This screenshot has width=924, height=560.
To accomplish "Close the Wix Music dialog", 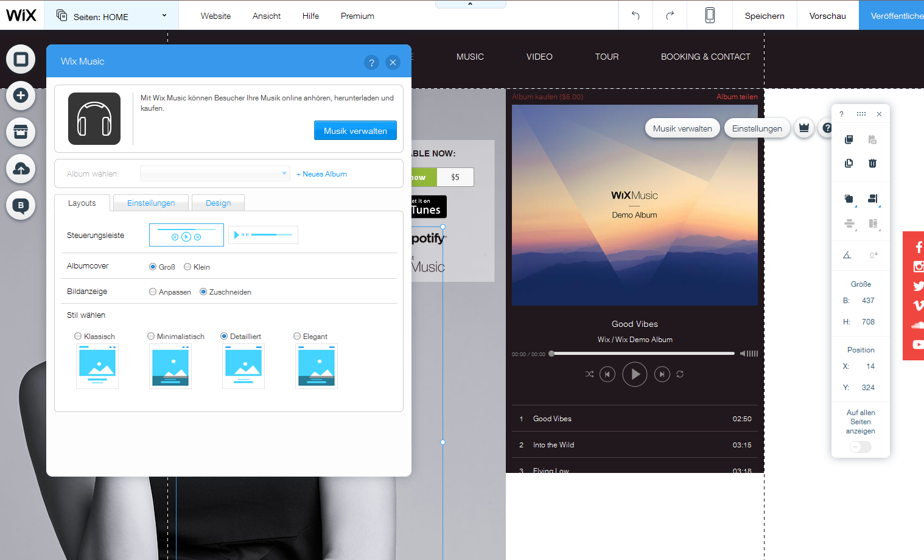I will click(393, 62).
